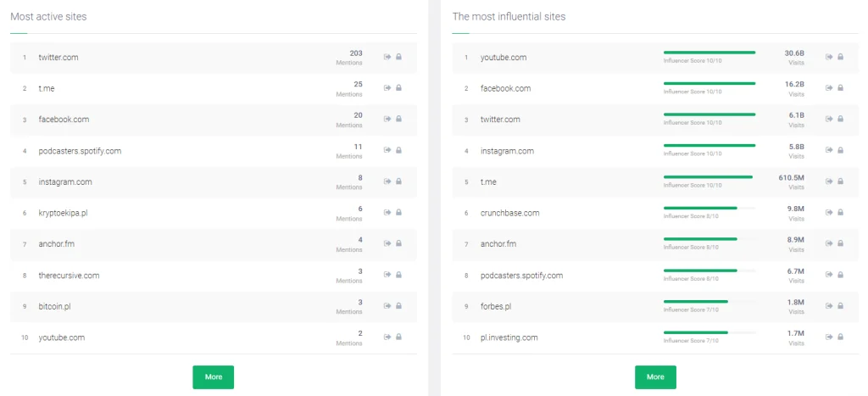Click the arrow icon for pl.investing.com
Screen dimensions: 868x396
[x=829, y=337]
